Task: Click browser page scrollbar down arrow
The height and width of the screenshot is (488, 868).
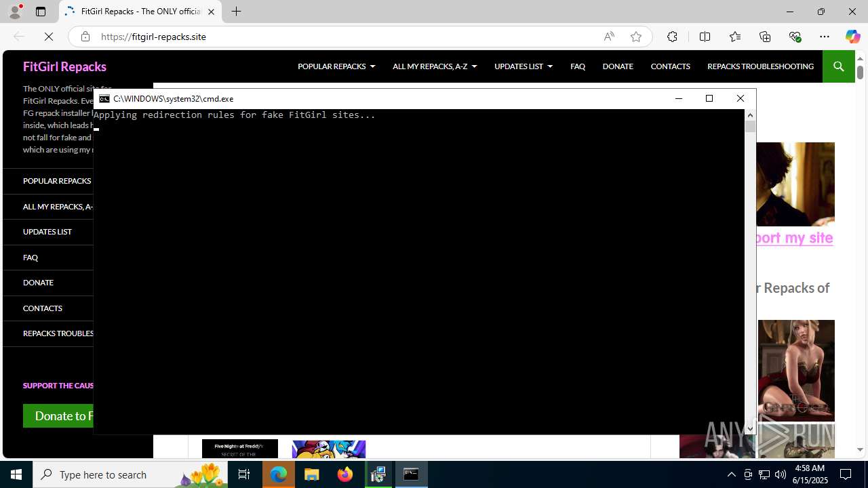Action: point(860,450)
